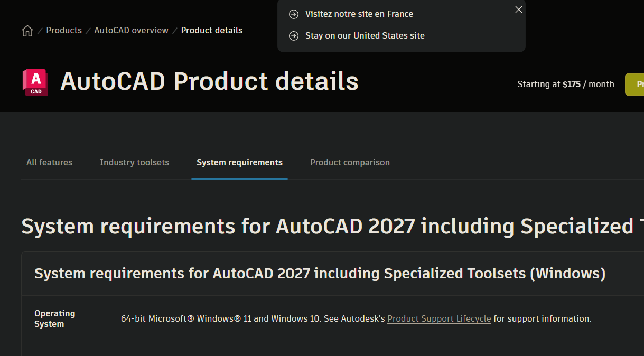Click arrow icon beside Visitez notre site
644x356 pixels.
(x=294, y=14)
